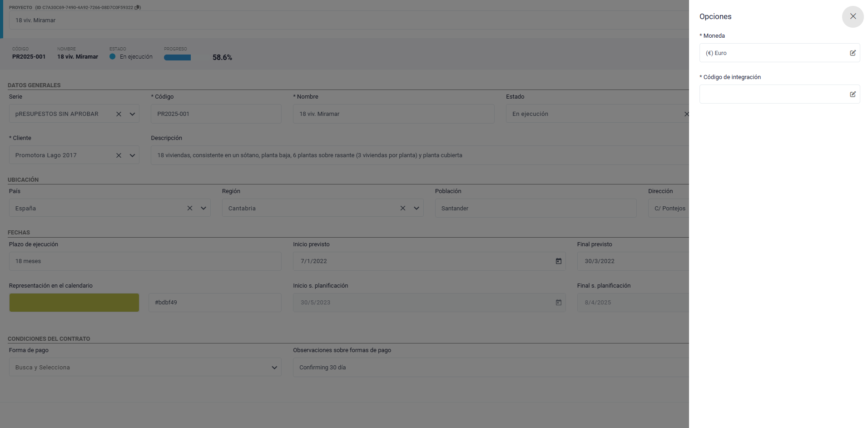Click the Moneda Euro field
This screenshot has width=868, height=428.
(772, 53)
